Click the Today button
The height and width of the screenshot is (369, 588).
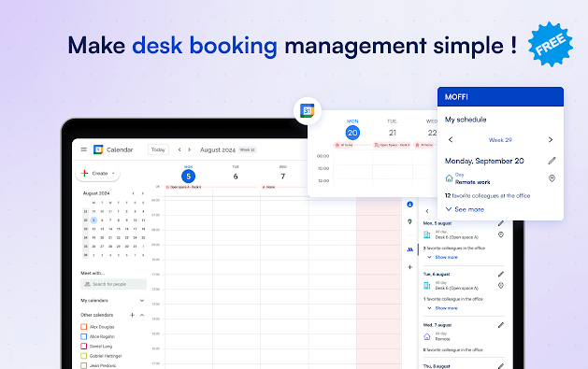[158, 149]
